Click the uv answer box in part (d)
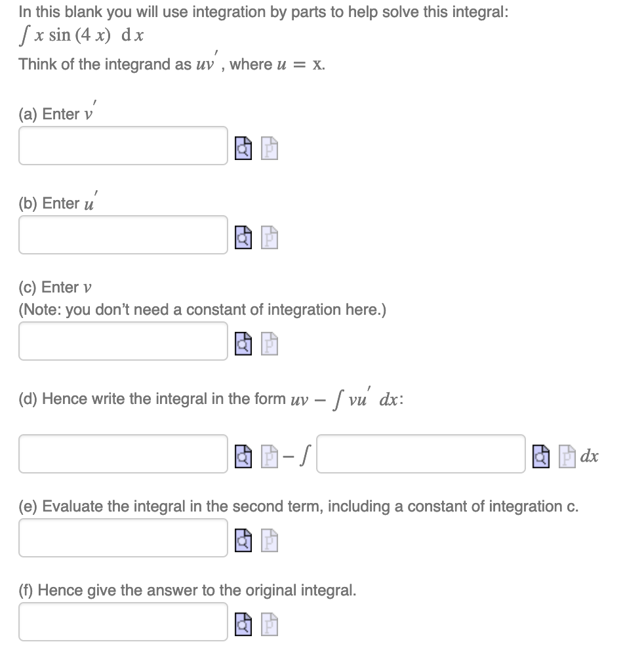This screenshot has height=665, width=644. pos(123,454)
